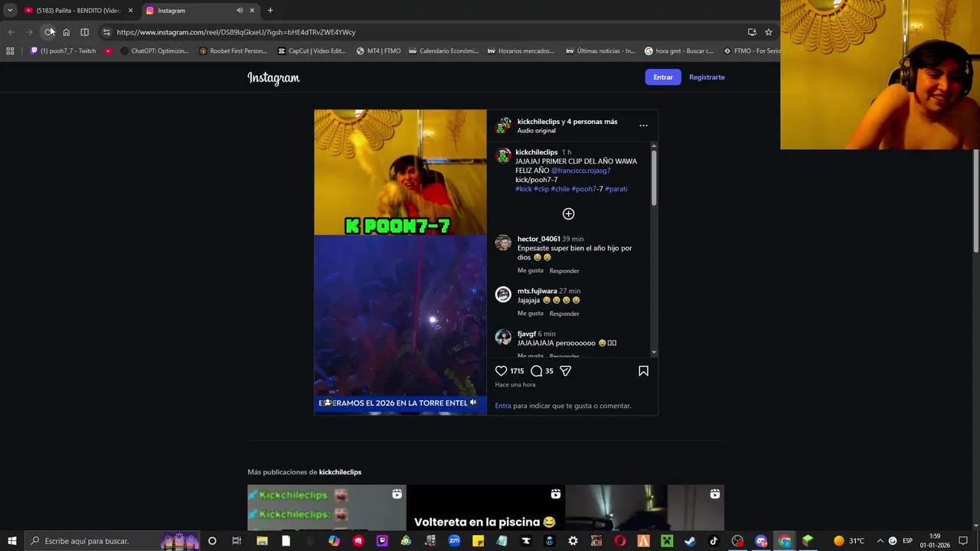Image resolution: width=980 pixels, height=551 pixels.
Task: Open Steam from the taskbar
Action: [x=690, y=541]
